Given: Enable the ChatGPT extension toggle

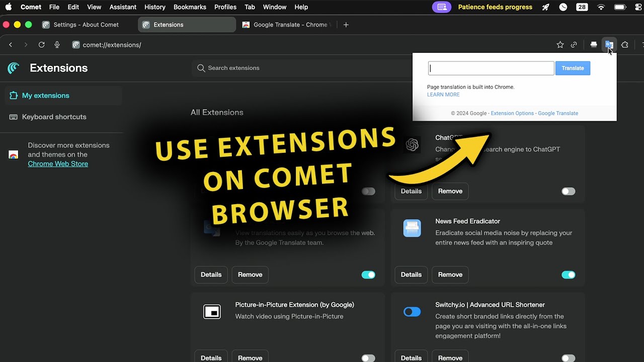Looking at the screenshot, I should click(x=568, y=191).
